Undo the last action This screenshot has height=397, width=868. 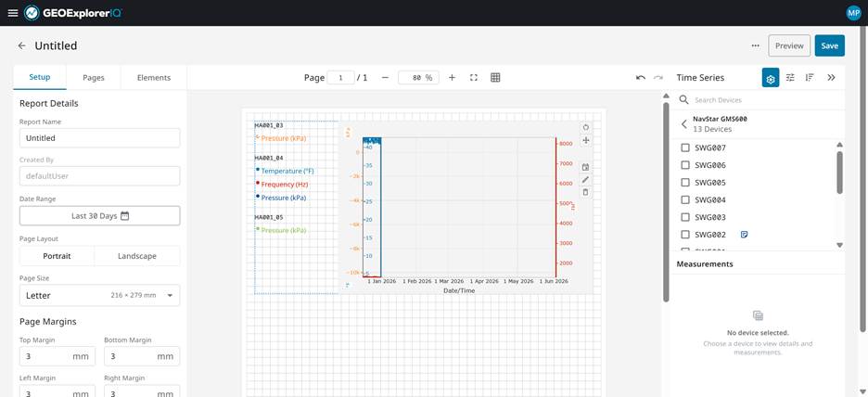point(641,78)
